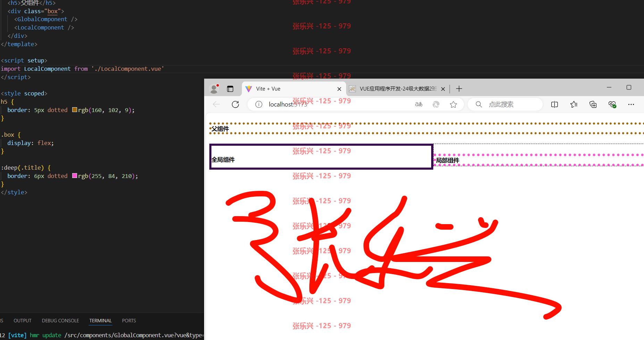Add this page to favorites
This screenshot has width=644, height=340.
[453, 104]
